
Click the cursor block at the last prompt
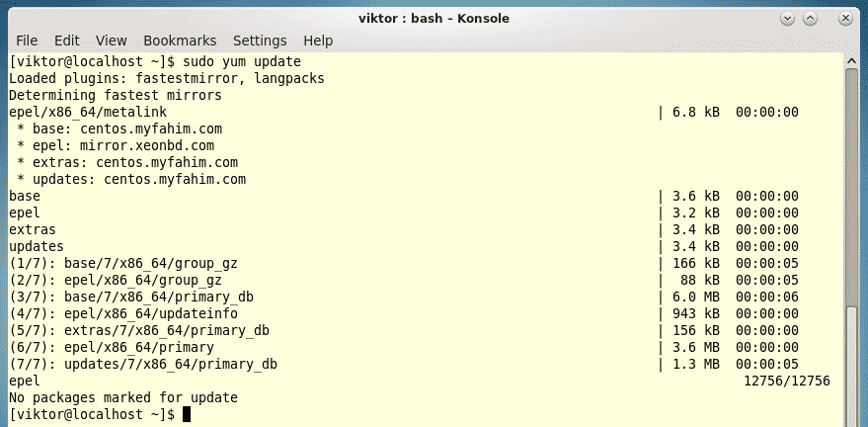(186, 414)
